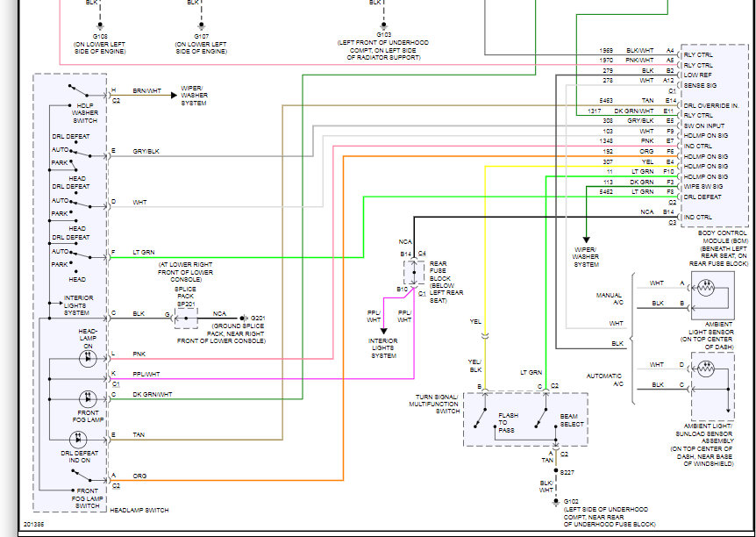Click circuit number '5462' near BCM
756x537 pixels.
tap(606, 192)
